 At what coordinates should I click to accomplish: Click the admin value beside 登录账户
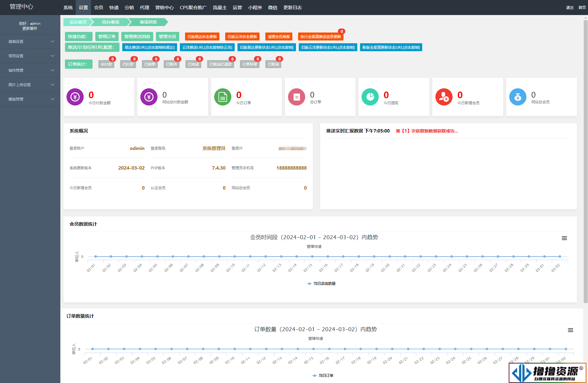(x=137, y=148)
